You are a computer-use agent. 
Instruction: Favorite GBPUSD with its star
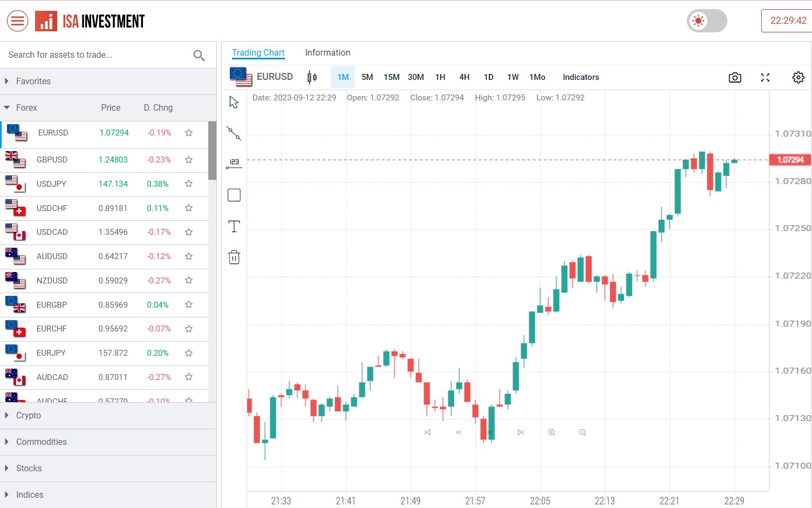(189, 160)
